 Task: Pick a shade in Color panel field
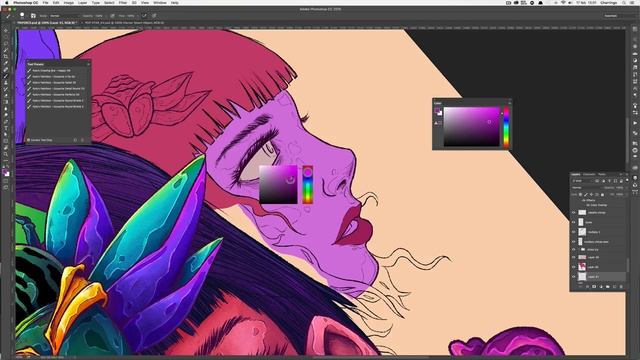[x=471, y=127]
